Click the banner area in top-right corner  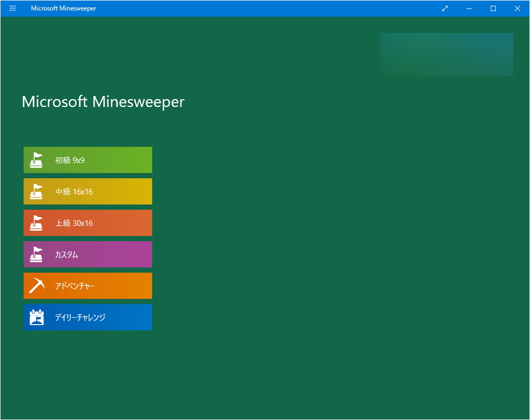point(446,54)
